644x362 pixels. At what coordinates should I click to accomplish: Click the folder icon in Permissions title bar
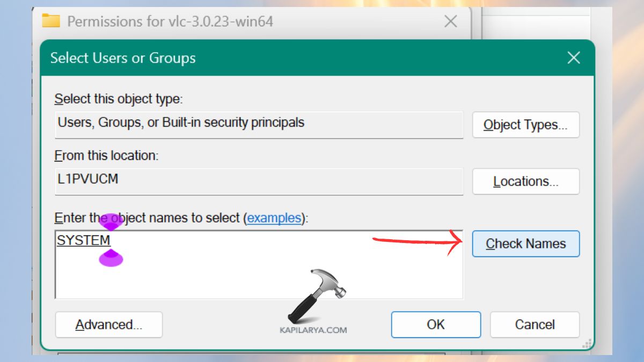[51, 21]
